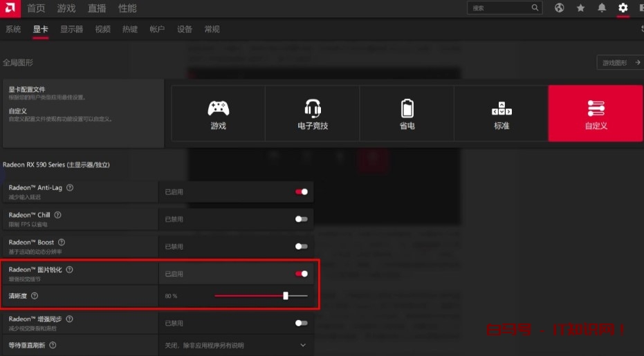Click the 游戏图形 button
Viewport: 644px width, 356px height.
tap(619, 62)
